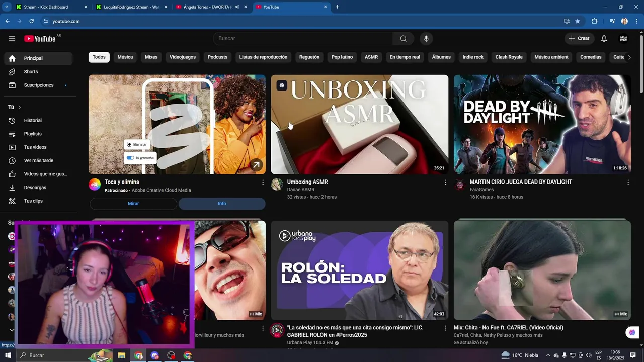Select the Videojuegos chip
This screenshot has width=644, height=362.
183,57
